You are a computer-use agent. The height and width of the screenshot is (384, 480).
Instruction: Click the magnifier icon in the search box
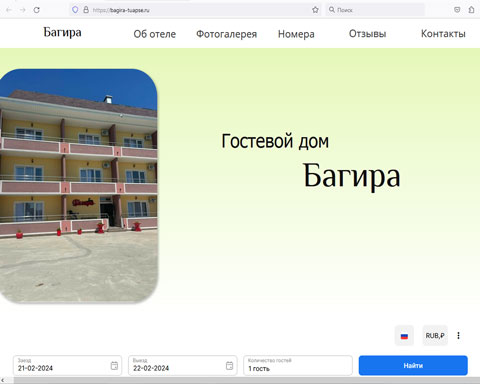pyautogui.click(x=332, y=10)
